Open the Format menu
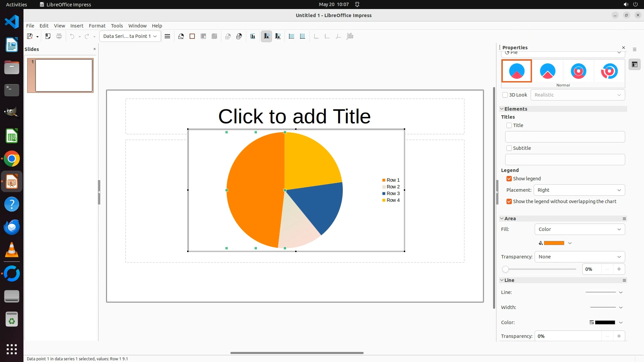 (x=97, y=26)
